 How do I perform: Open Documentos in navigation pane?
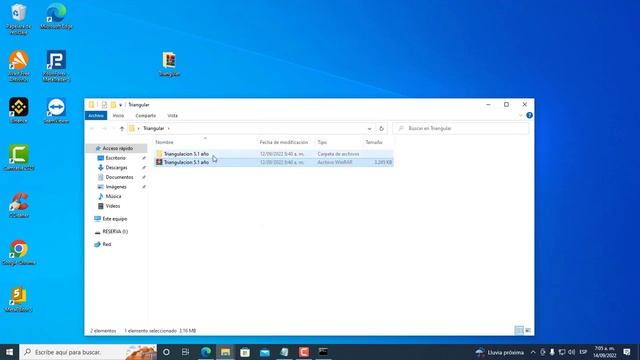click(x=119, y=177)
